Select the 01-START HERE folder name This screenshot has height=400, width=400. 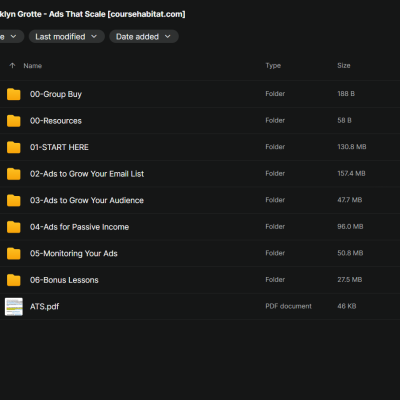pos(59,147)
